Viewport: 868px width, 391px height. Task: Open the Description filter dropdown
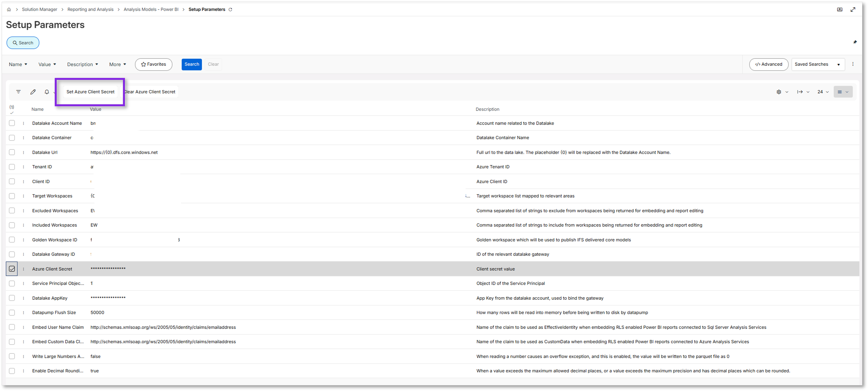click(82, 64)
